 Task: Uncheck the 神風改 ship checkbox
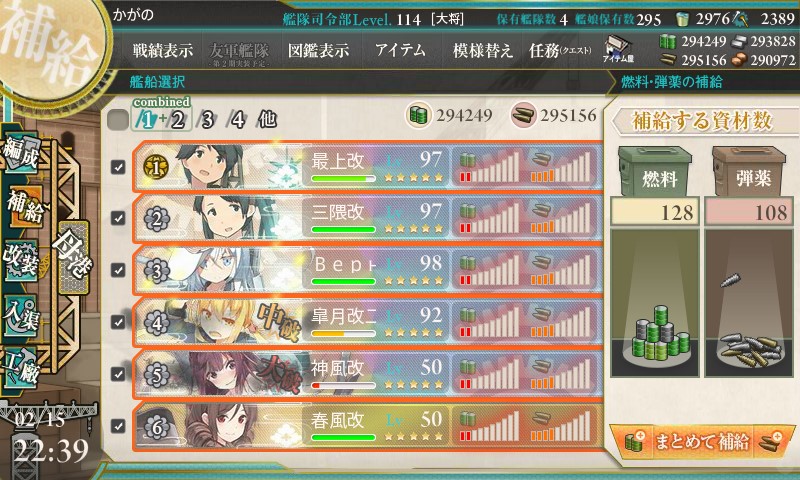[x=118, y=374]
